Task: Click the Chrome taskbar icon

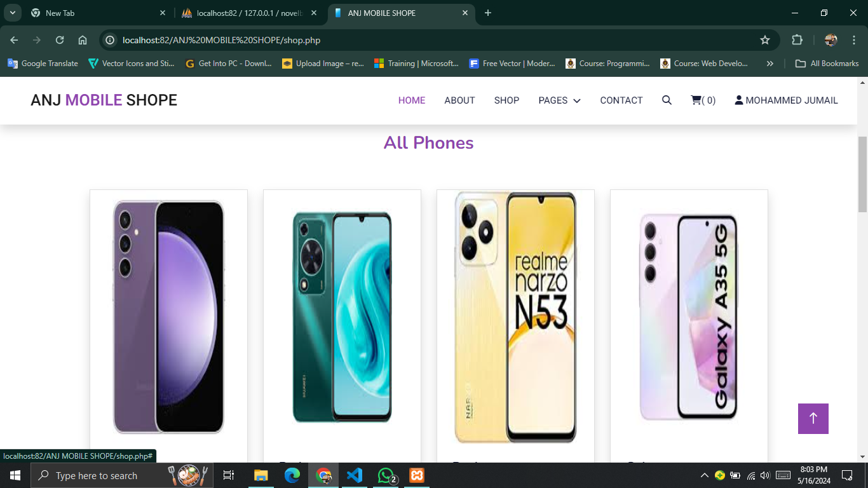Action: point(323,475)
